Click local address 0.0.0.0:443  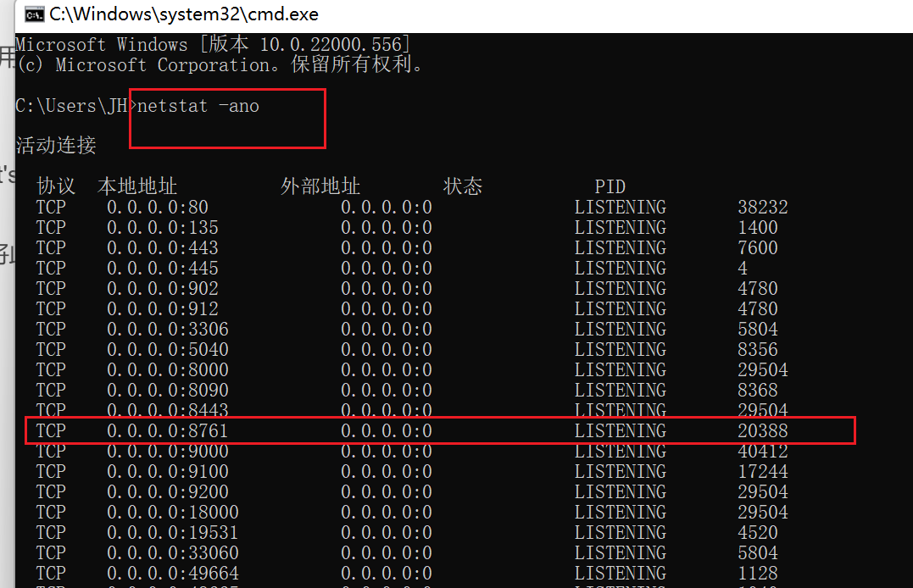click(163, 248)
